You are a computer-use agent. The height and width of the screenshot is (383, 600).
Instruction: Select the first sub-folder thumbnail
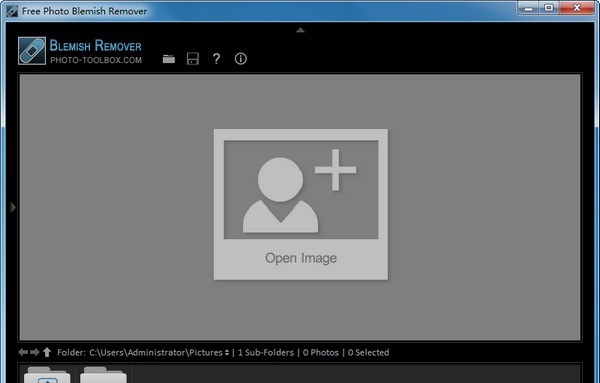(47, 375)
